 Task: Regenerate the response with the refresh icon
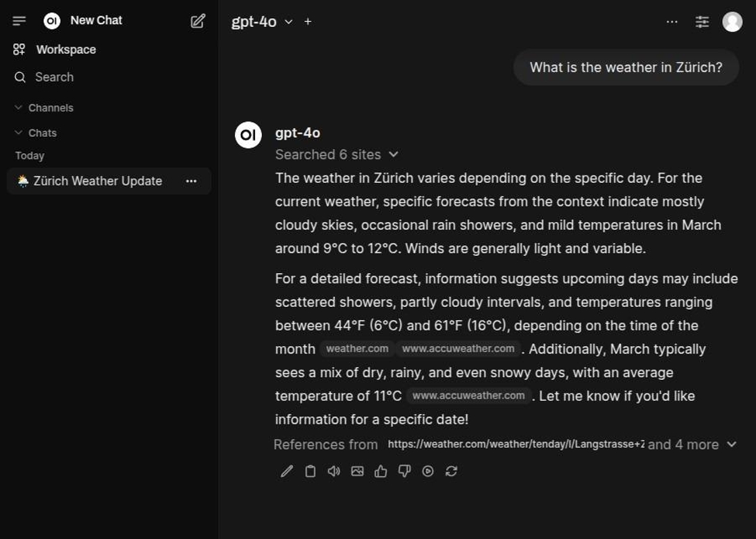coord(452,472)
